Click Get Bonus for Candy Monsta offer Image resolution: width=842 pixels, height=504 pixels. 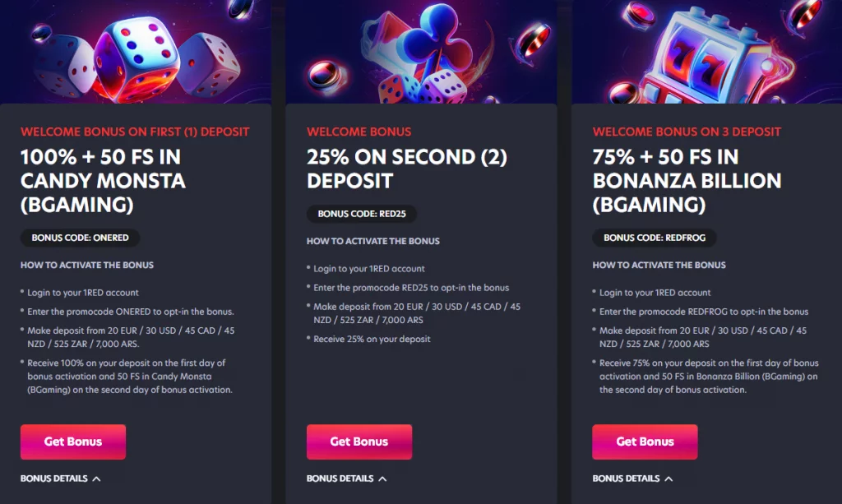[73, 442]
